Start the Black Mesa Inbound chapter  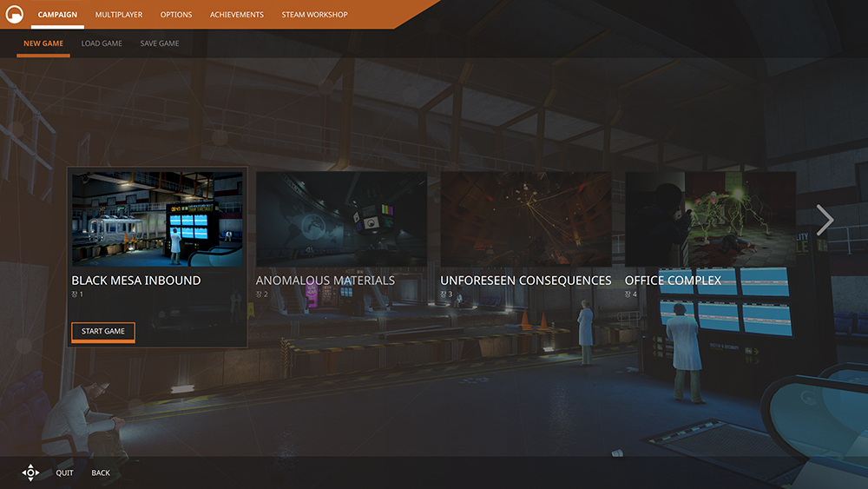pos(103,332)
